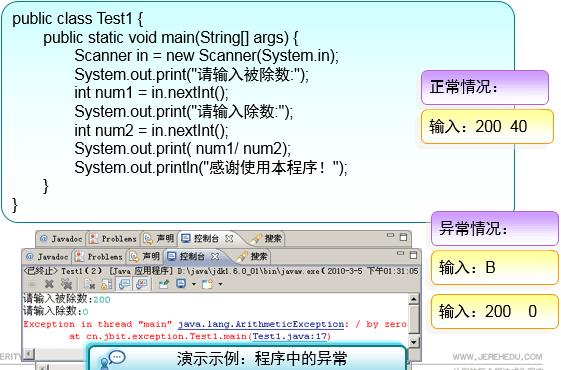Switch to Javadoc tab in rear panel

point(60,238)
